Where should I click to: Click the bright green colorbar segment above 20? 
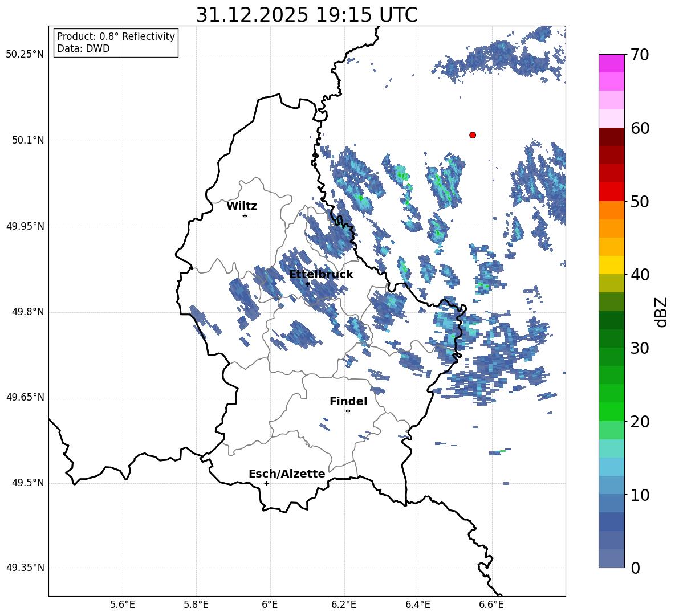pyautogui.click(x=611, y=411)
